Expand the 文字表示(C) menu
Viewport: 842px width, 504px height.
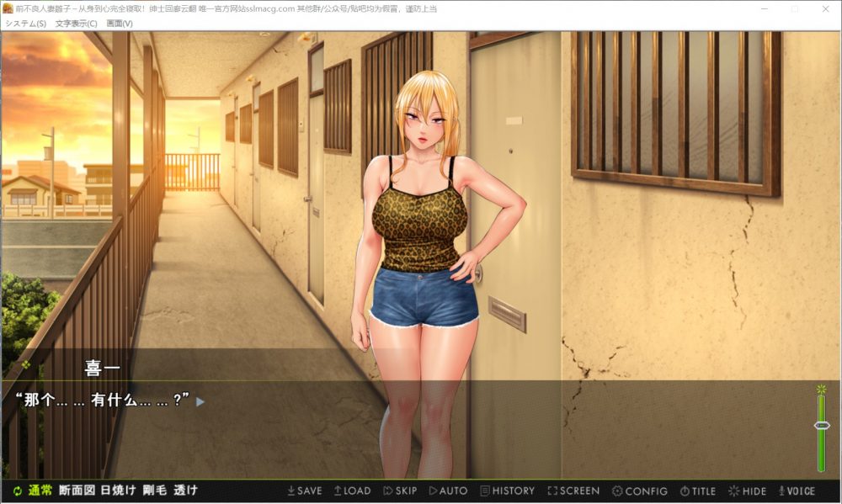coord(76,24)
